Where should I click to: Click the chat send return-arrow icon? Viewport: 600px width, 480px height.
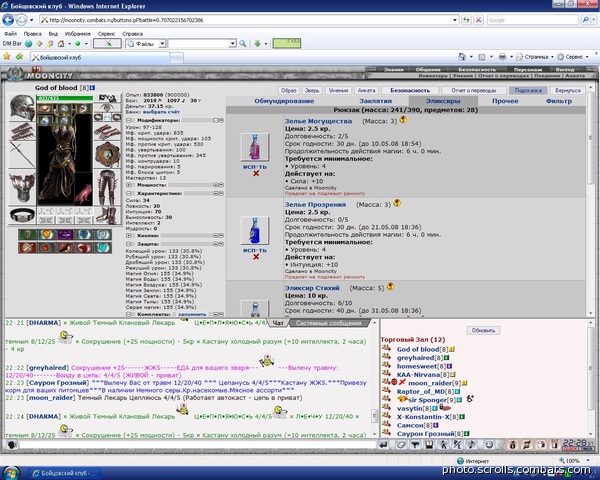click(x=383, y=445)
